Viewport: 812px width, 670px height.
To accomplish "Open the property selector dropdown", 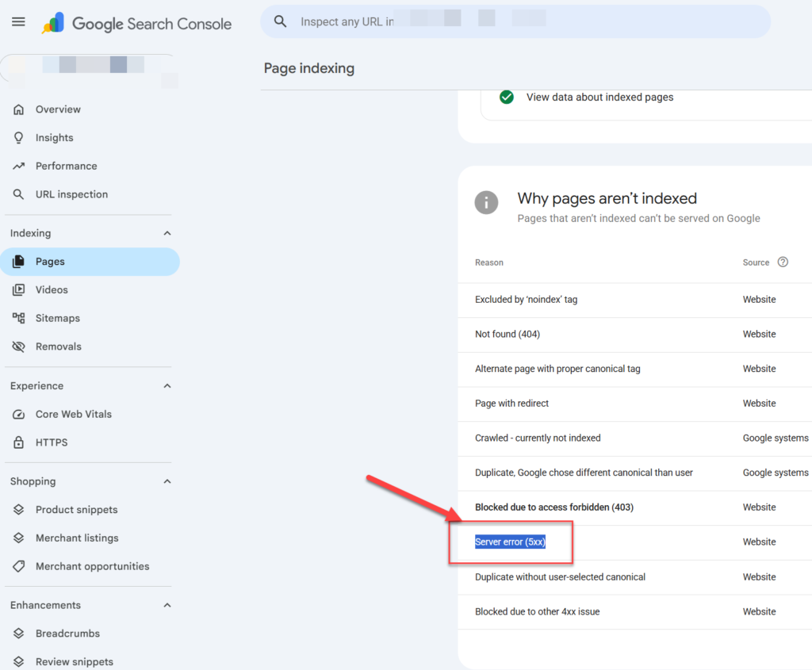I will 89,68.
